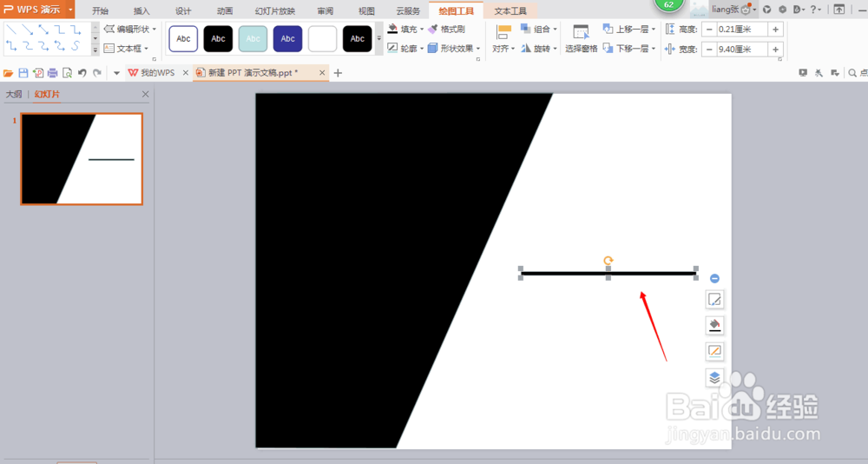Open Print Preview
Viewport: 868px width, 464px height.
pyautogui.click(x=67, y=73)
